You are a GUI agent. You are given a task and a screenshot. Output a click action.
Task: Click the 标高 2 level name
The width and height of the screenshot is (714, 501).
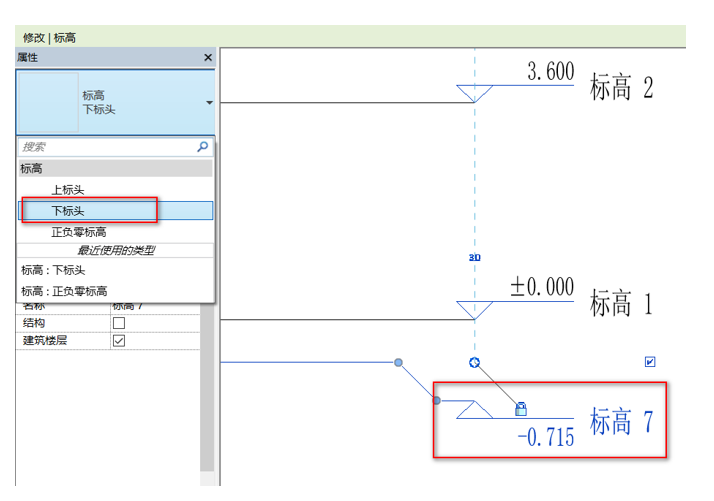click(x=621, y=87)
